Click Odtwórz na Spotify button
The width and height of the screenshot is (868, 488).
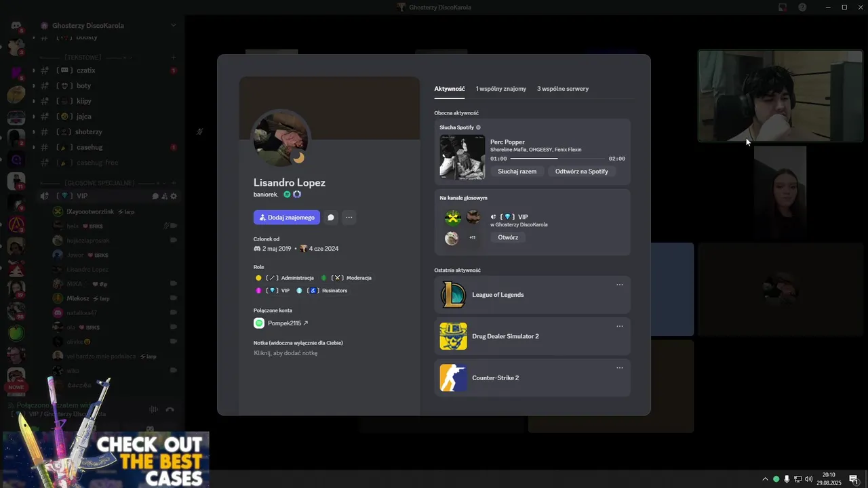coord(582,171)
